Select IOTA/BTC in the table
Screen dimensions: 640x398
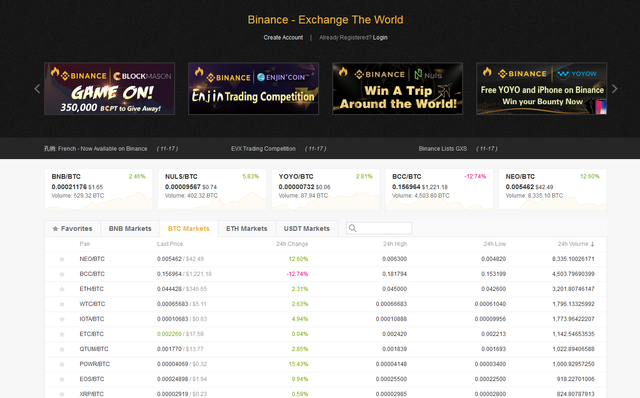[x=92, y=319]
